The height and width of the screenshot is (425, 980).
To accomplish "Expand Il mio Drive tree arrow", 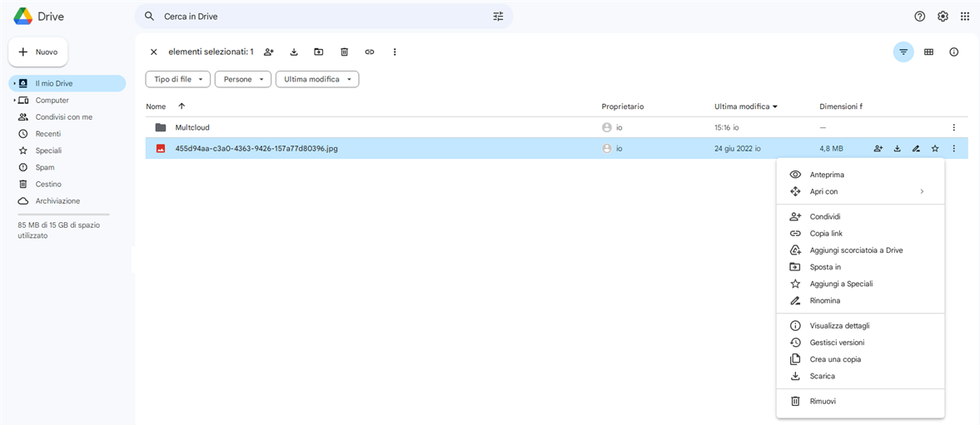I will (x=14, y=83).
